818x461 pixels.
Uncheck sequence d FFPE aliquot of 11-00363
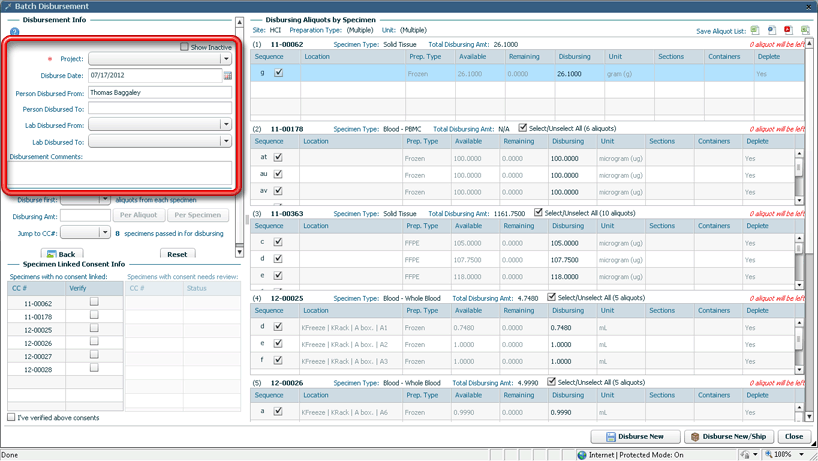point(278,258)
